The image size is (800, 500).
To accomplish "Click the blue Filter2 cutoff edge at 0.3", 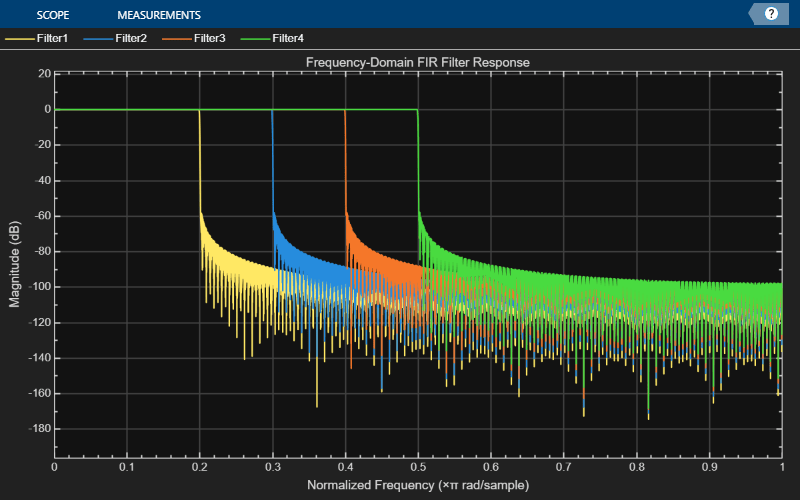I will click(272, 161).
